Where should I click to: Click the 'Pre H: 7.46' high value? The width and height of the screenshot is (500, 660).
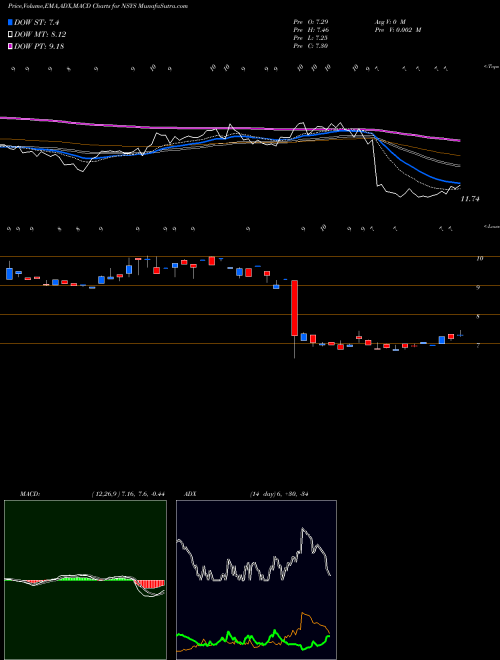[311, 30]
